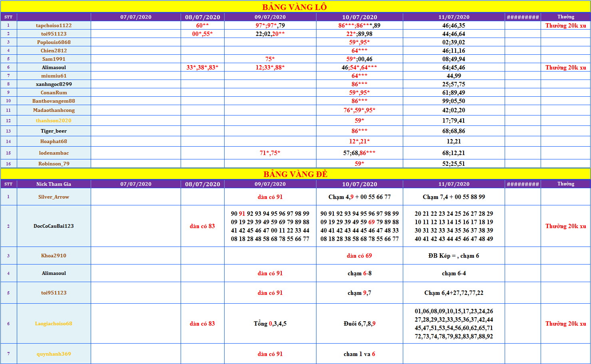Image resolution: width=591 pixels, height=364 pixels.
Task: Click the cell containing '46;11,16'
Action: pos(454,51)
